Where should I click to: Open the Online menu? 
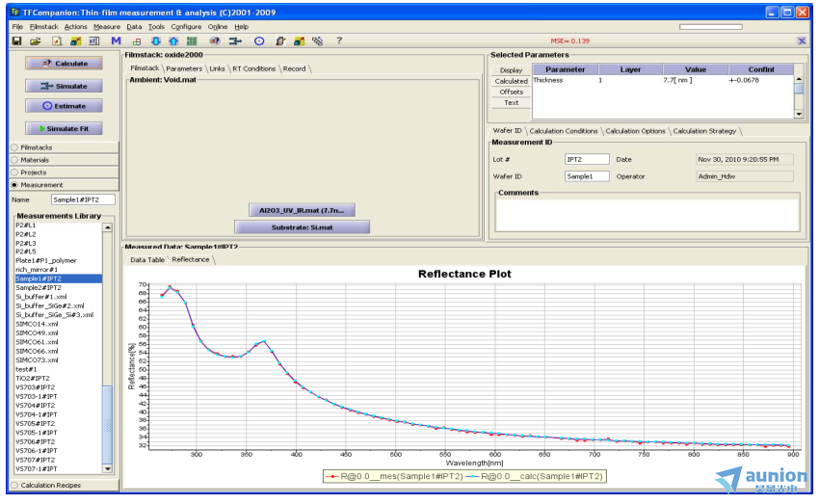(218, 27)
